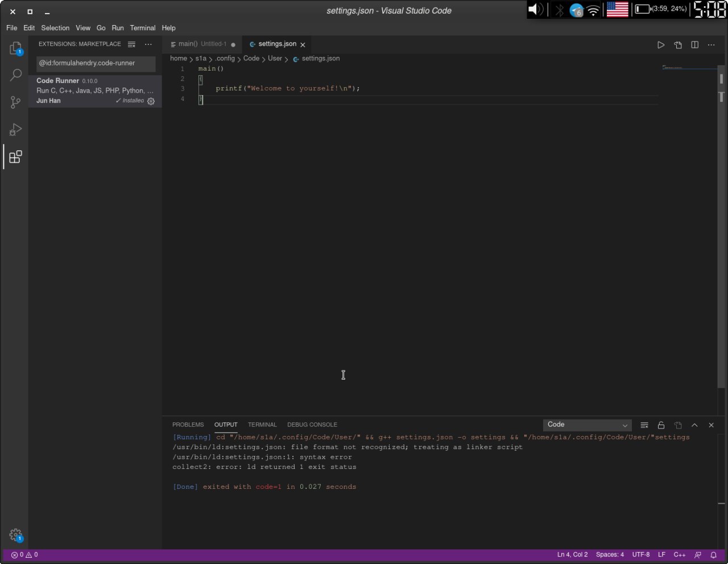Switch to the TERMINAL panel tab

pos(262,425)
